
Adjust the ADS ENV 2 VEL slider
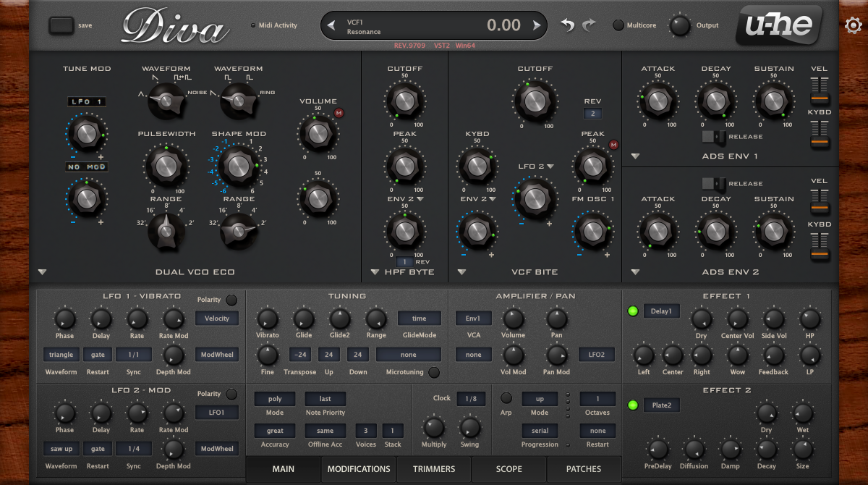[820, 201]
